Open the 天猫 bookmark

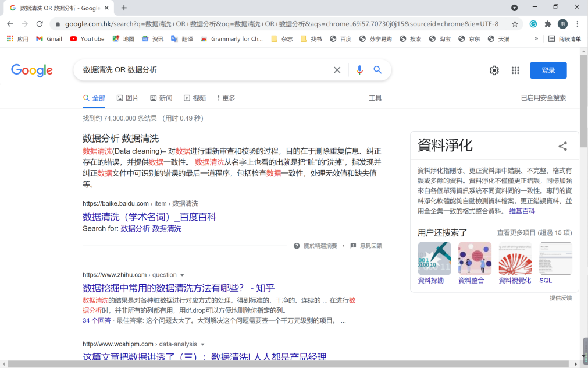click(x=498, y=38)
